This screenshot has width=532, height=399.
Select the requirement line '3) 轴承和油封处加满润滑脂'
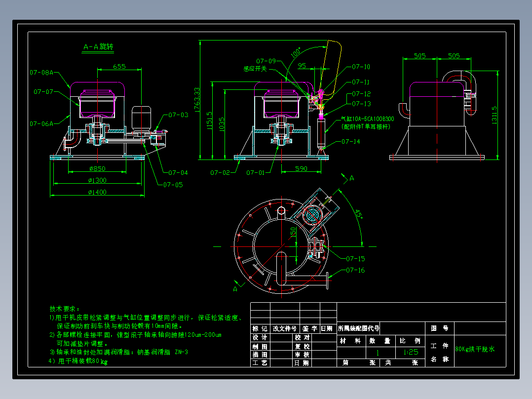[x=119, y=352]
